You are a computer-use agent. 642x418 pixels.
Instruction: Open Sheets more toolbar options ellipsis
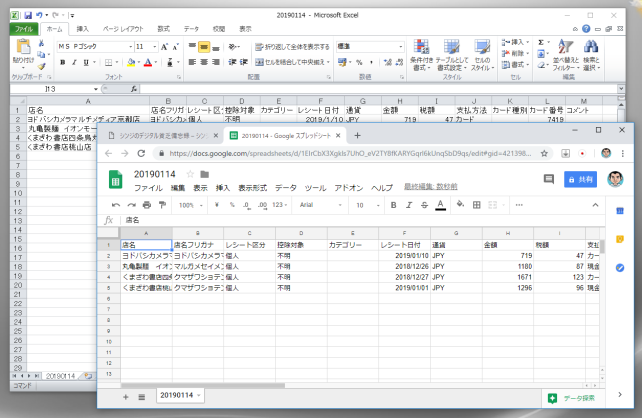519,205
